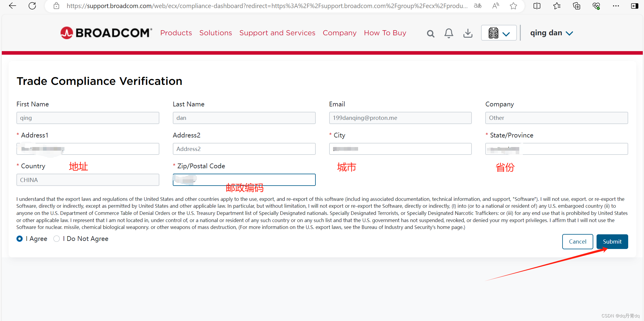View site information lock icon

[56, 6]
